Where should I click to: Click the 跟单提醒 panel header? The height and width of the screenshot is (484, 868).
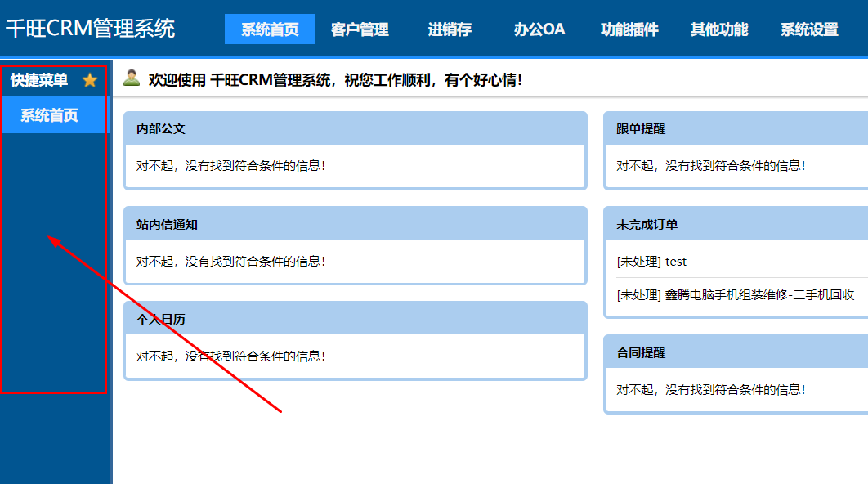tap(736, 128)
